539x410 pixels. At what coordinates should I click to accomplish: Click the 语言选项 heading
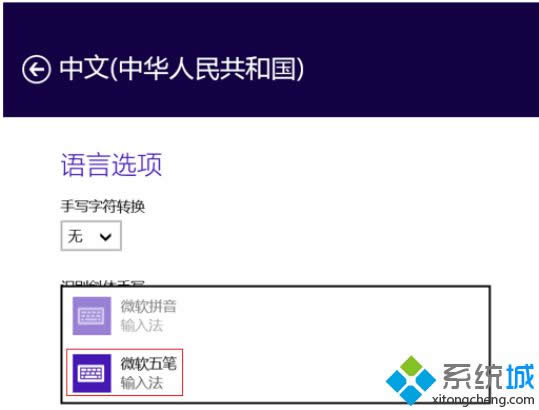click(111, 165)
